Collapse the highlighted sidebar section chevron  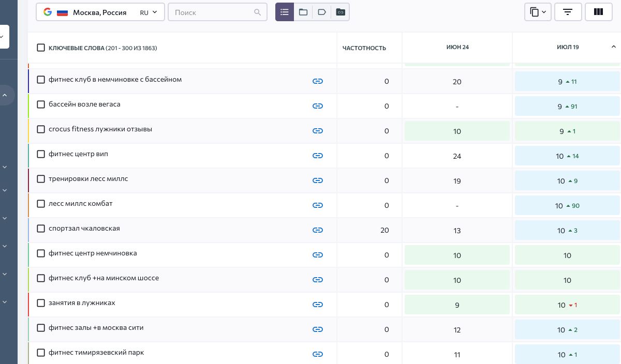tap(4, 95)
